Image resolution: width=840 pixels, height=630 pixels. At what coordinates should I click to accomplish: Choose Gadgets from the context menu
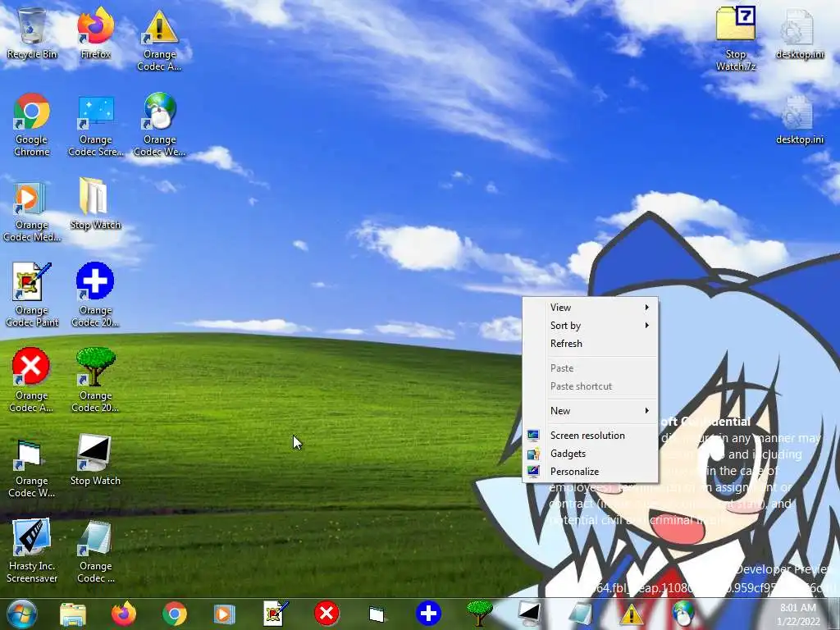[591, 454]
